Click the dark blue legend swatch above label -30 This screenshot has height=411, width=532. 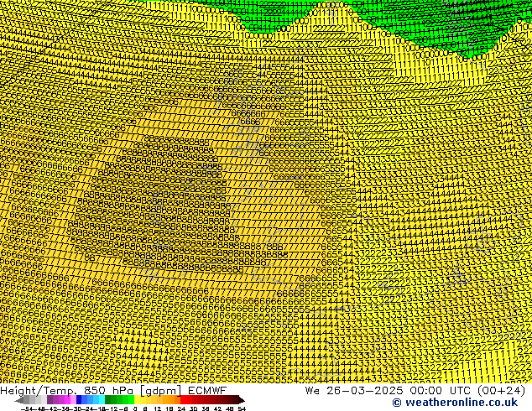point(79,399)
